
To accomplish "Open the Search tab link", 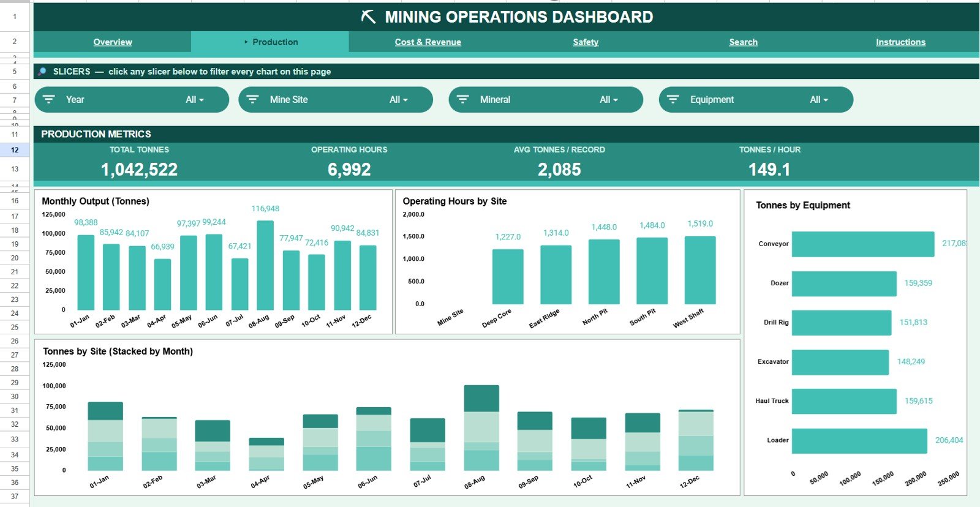I will pos(743,42).
